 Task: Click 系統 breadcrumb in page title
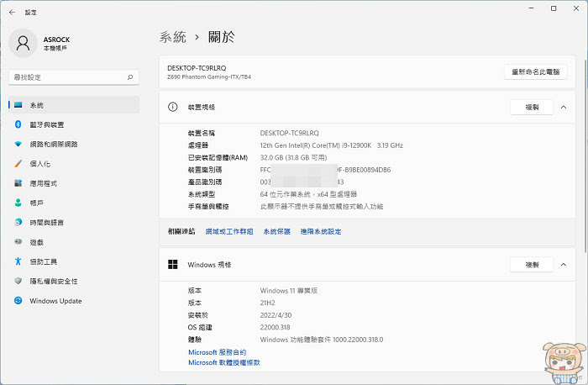(172, 37)
